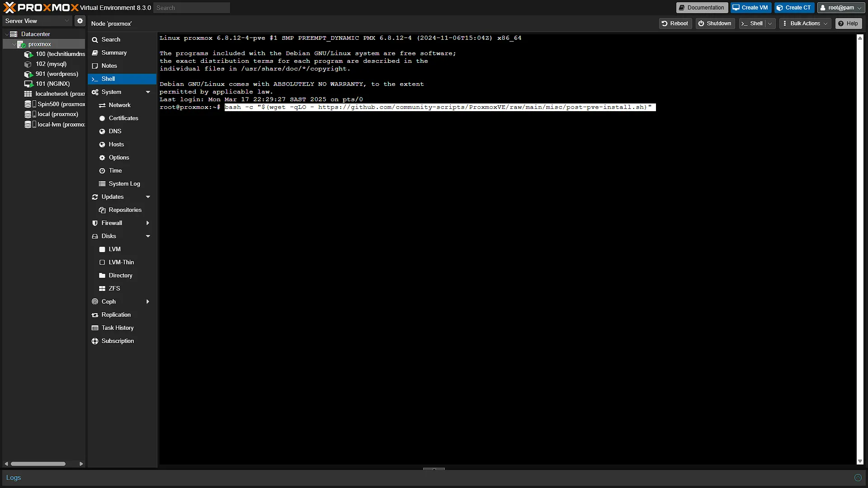
Task: Open the Search panel in node menu
Action: pyautogui.click(x=122, y=40)
